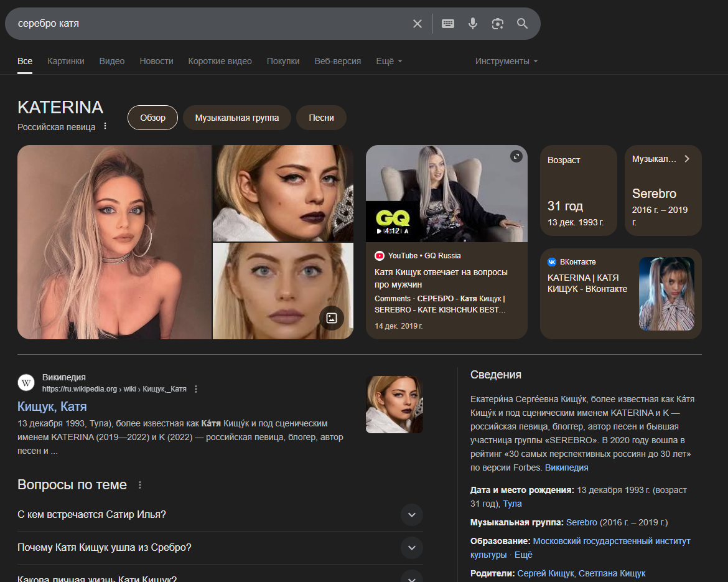Start voice search with the microphone icon
This screenshot has height=582, width=728.
pos(473,24)
